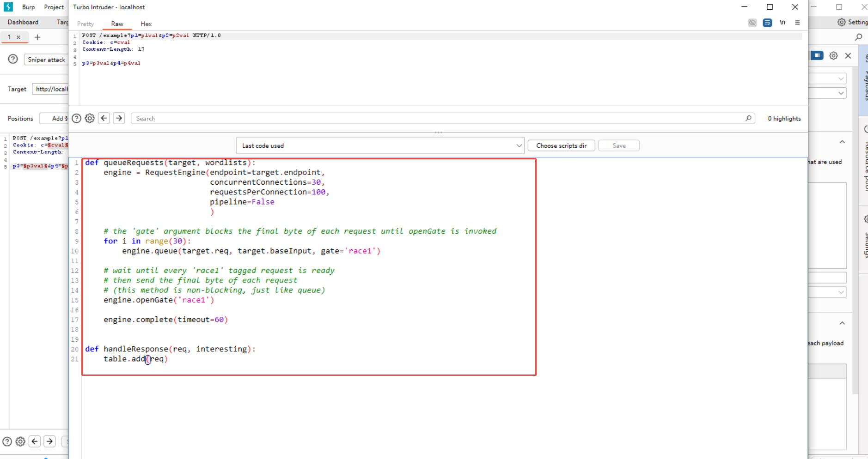
Task: Click the help icon beside Sniper attack
Action: [13, 59]
